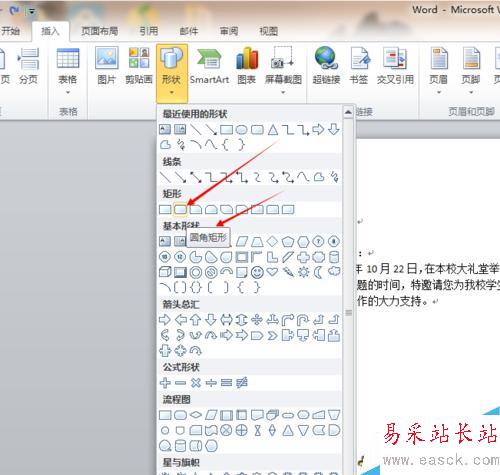Select the plus sign under 公式形状
Image resolution: width=500 pixels, height=475 pixels.
pos(165,383)
